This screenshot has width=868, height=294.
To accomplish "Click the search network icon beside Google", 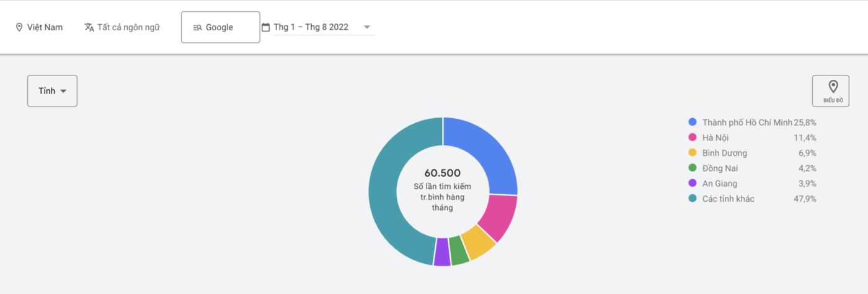I will (x=197, y=27).
